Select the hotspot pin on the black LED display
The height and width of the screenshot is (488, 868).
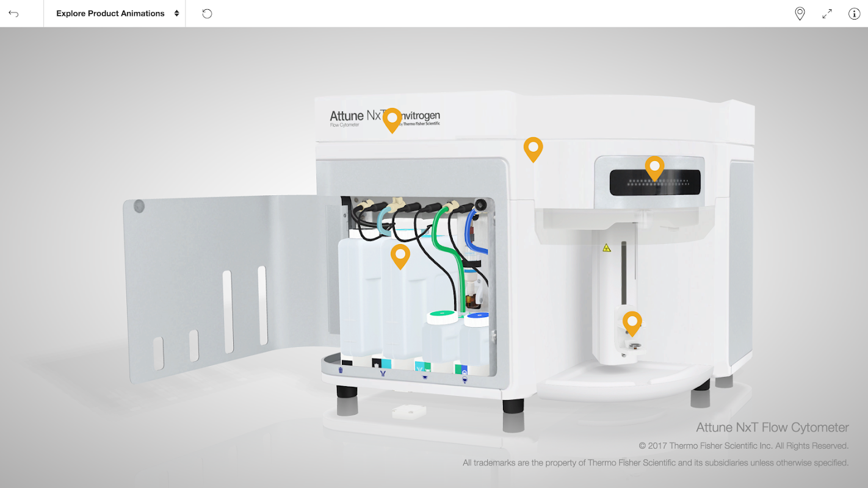(x=654, y=168)
